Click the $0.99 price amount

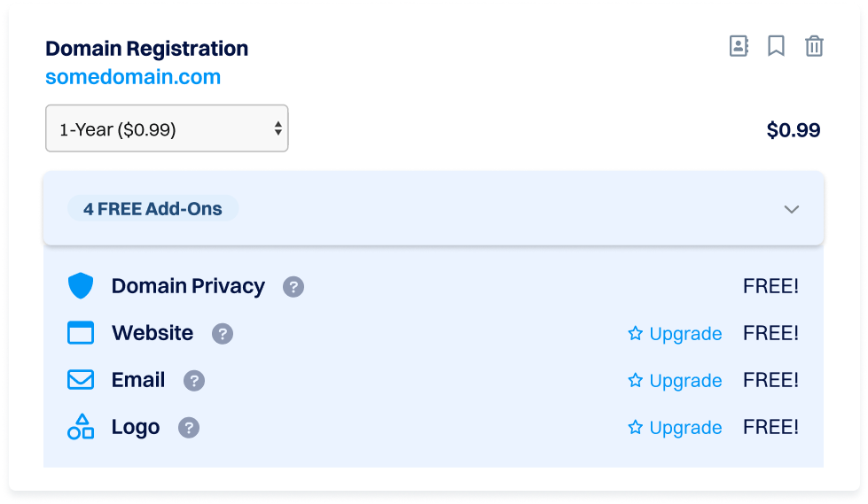click(x=794, y=130)
